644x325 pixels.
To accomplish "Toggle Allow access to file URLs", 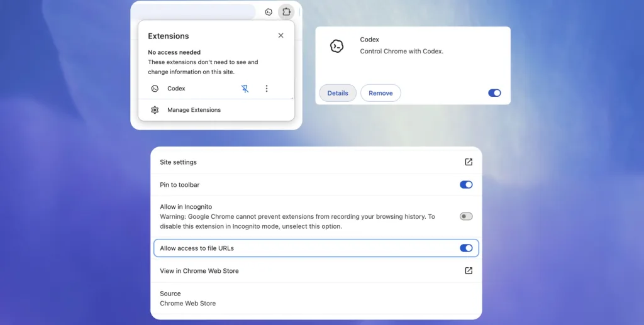I will click(466, 248).
